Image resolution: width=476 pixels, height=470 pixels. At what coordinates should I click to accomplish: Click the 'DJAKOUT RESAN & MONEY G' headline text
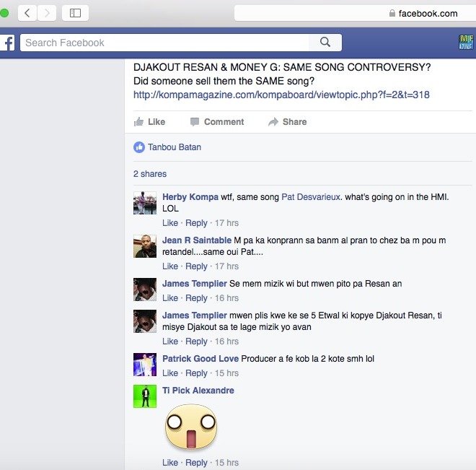(x=282, y=67)
